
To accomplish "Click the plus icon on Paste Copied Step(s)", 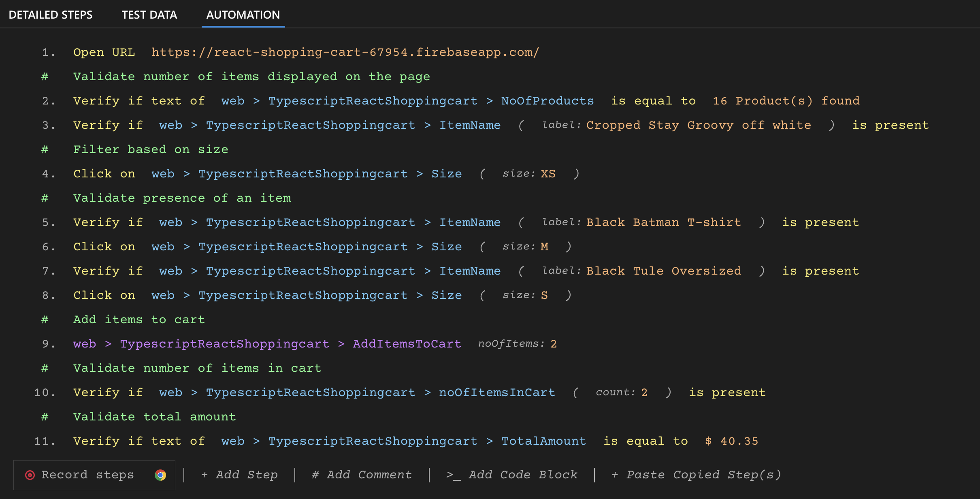I will tap(615, 475).
